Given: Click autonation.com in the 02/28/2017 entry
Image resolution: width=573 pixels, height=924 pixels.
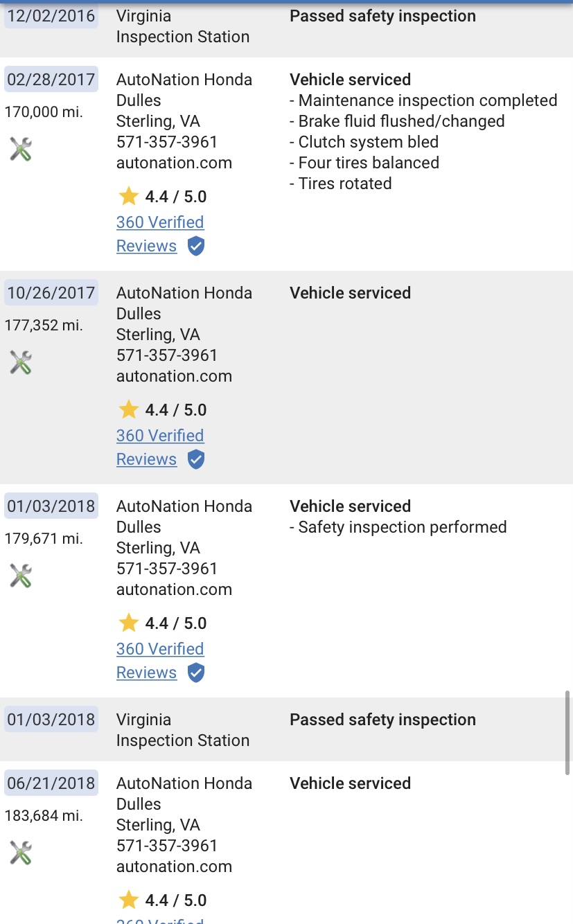Looking at the screenshot, I should pyautogui.click(x=174, y=163).
